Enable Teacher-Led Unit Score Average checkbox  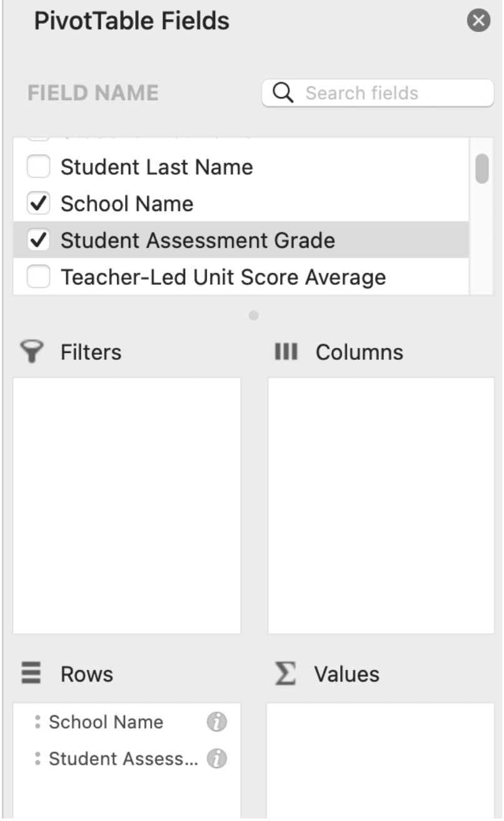[x=39, y=277]
